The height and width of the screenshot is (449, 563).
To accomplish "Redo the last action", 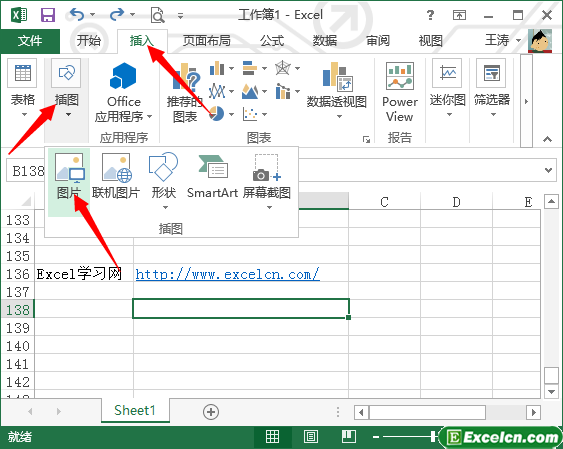I will [x=117, y=15].
